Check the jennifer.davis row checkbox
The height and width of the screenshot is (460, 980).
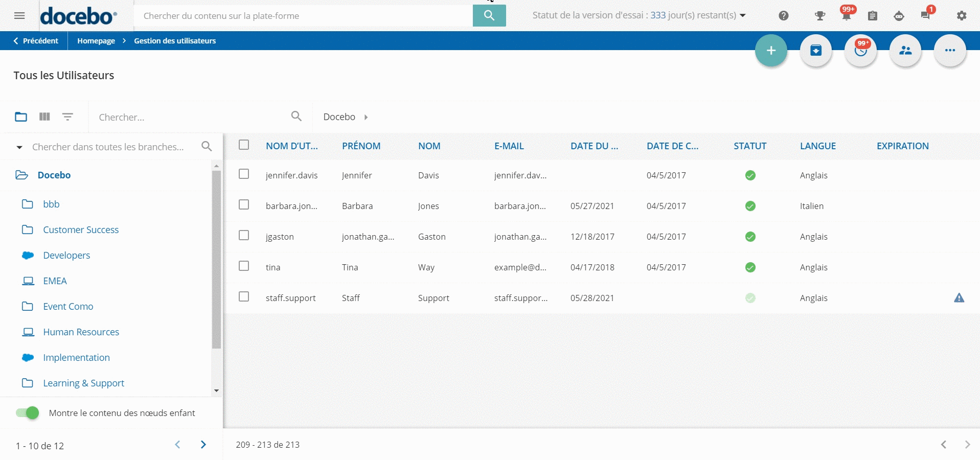[x=244, y=174]
